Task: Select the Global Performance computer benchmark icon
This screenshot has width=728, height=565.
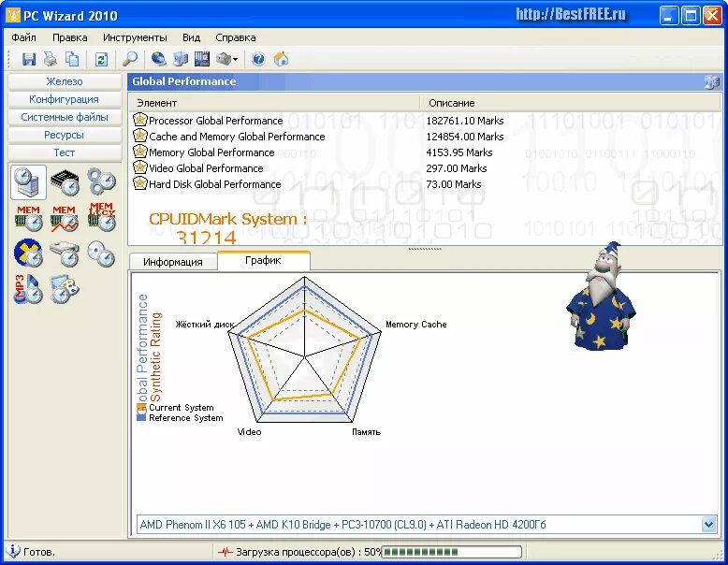Action: click(x=28, y=182)
